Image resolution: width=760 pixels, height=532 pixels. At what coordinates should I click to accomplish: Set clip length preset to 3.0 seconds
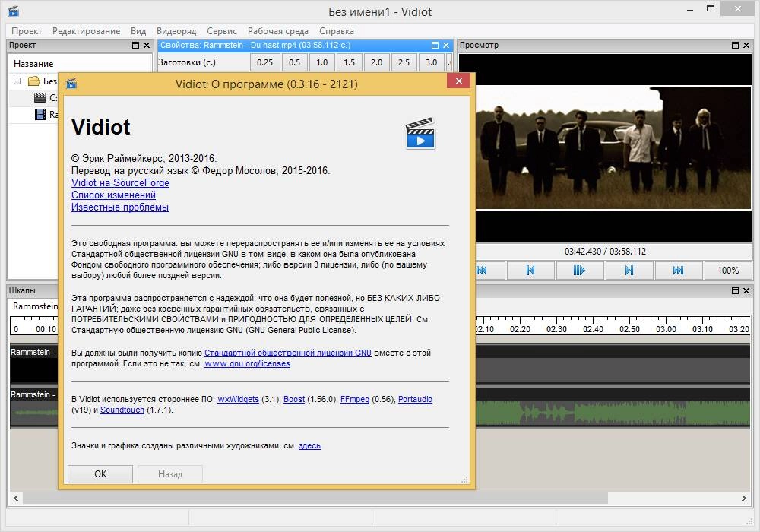[x=432, y=62]
